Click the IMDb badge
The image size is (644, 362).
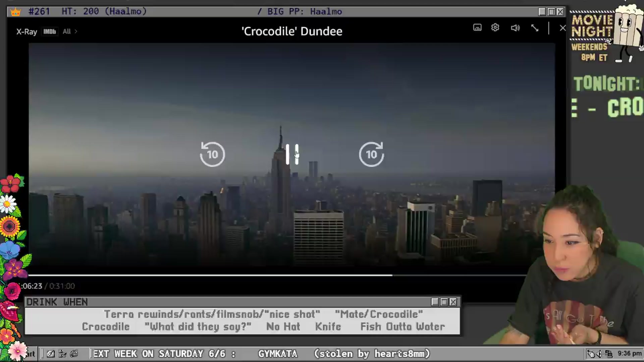point(50,32)
